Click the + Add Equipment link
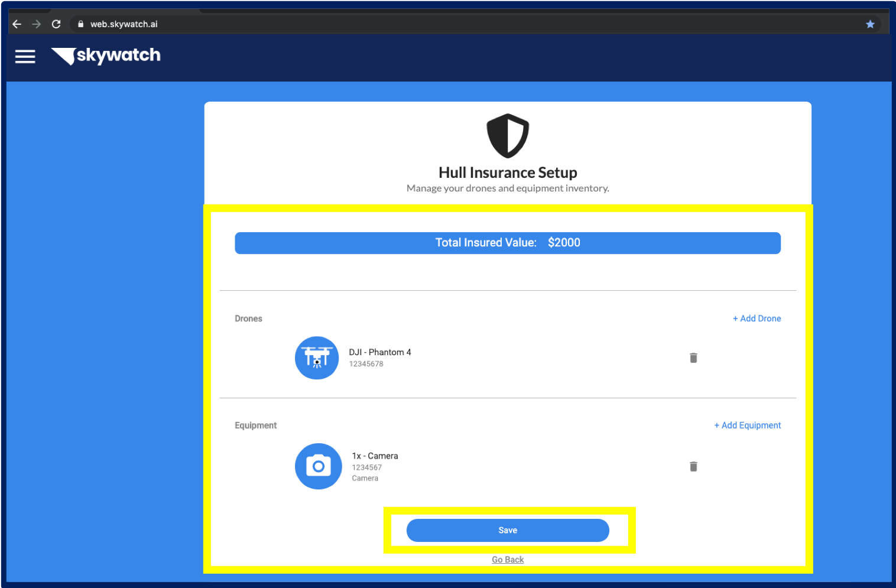 pyautogui.click(x=747, y=425)
